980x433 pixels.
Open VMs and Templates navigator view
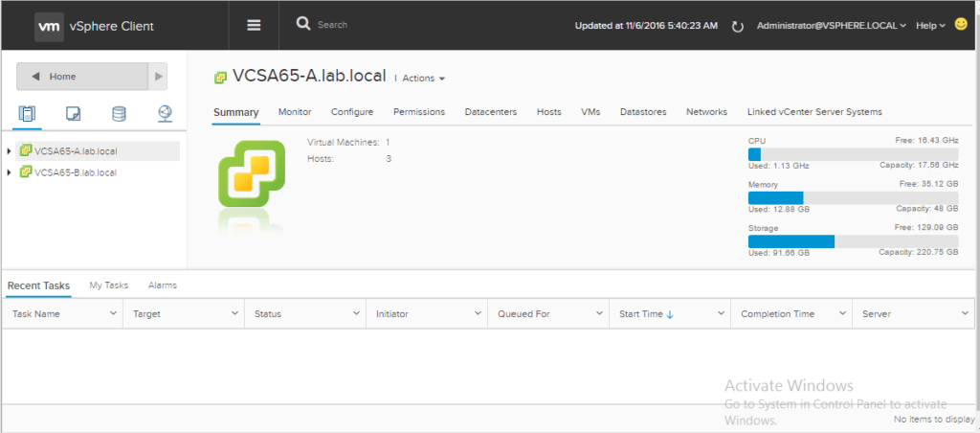[x=73, y=114]
